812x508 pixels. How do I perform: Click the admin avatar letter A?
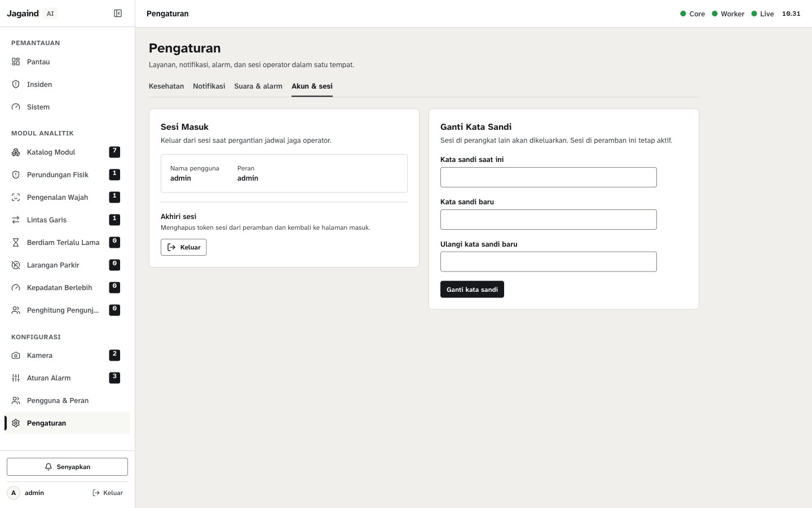click(x=14, y=493)
